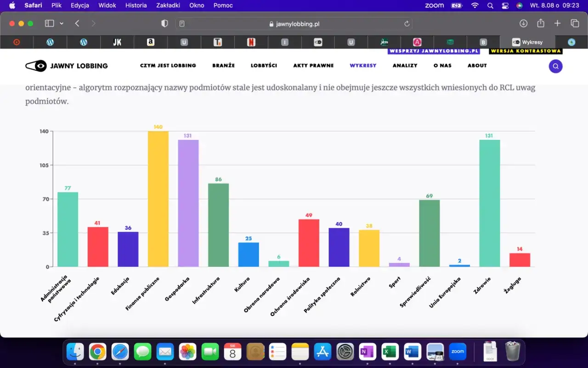Click the reload page icon

tap(407, 24)
